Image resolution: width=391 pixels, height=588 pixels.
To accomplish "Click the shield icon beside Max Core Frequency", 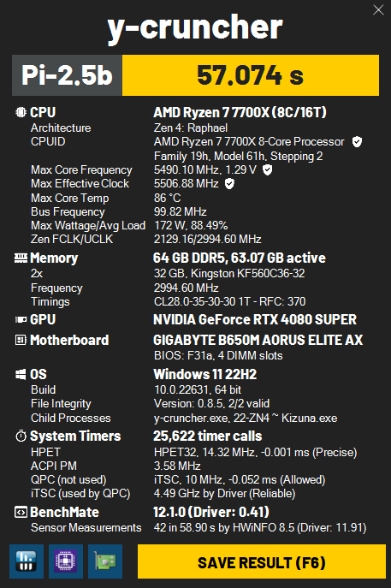I will (x=267, y=169).
